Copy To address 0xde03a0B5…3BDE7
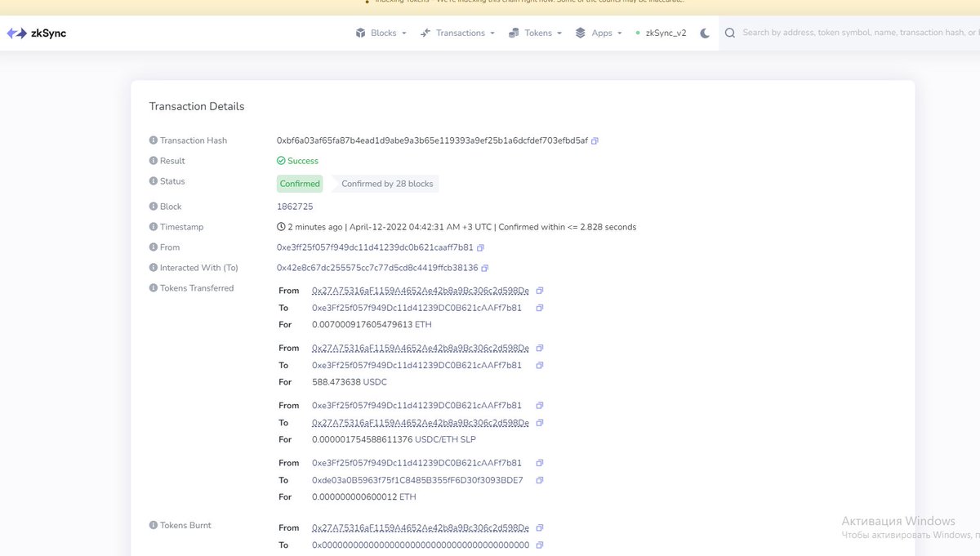This screenshot has width=980, height=556. tap(539, 480)
